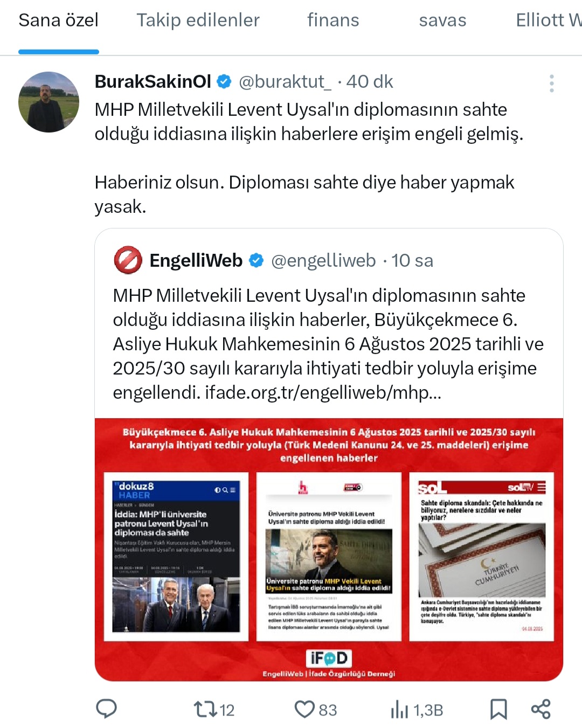
Task: Open the three-dot tweet options menu
Action: pyautogui.click(x=551, y=84)
